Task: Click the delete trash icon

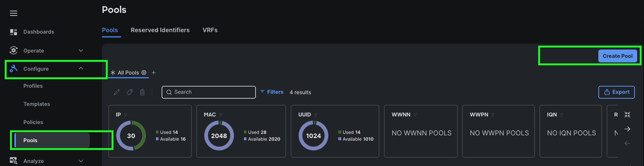Action: [x=142, y=92]
